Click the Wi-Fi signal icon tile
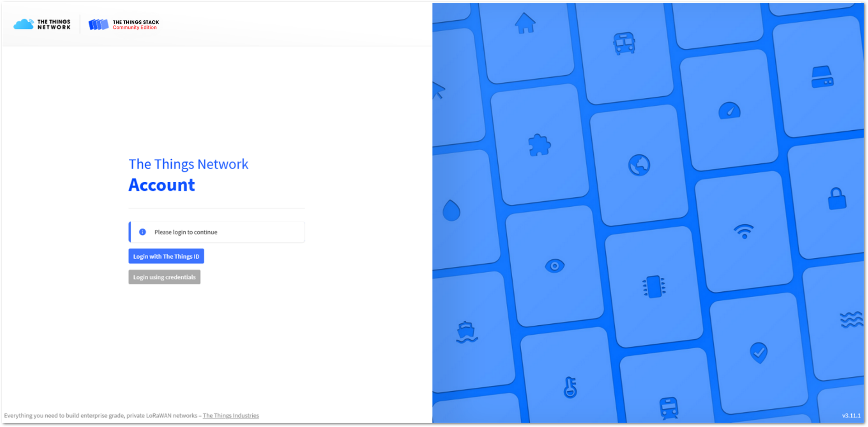The image size is (868, 427). [x=744, y=231]
